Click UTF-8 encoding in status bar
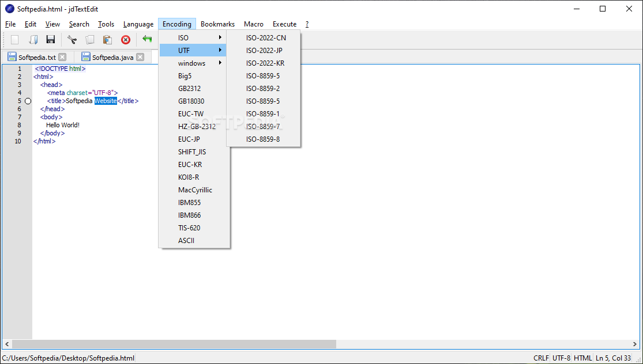The height and width of the screenshot is (364, 643). (561, 358)
